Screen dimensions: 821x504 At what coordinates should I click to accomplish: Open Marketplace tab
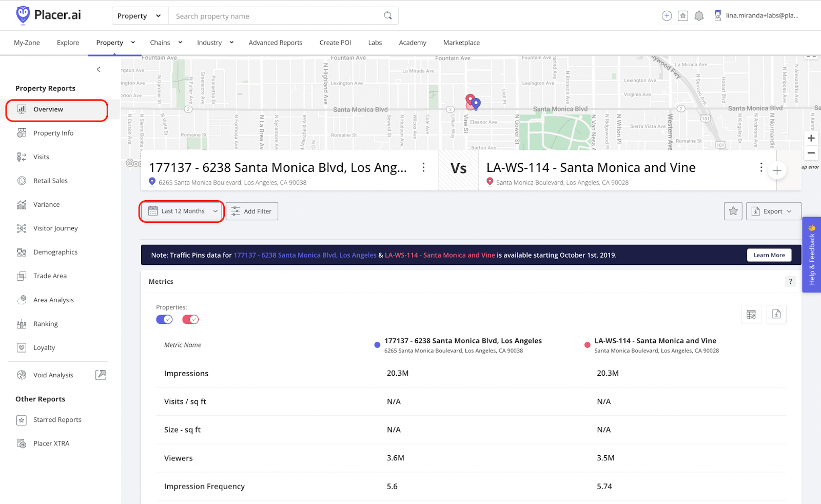461,43
